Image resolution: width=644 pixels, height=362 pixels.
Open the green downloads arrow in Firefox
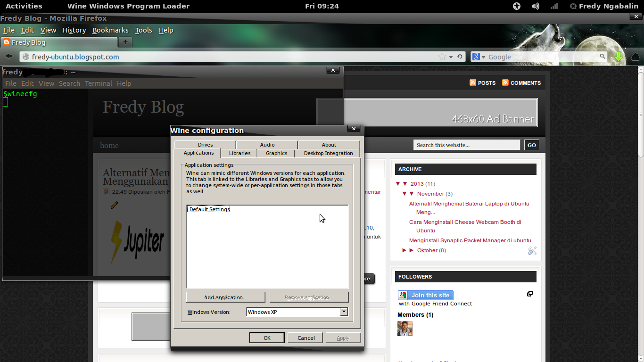tap(619, 57)
